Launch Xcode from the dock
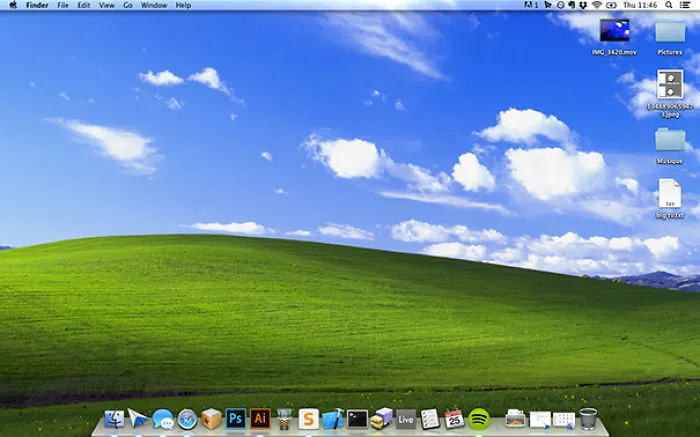The width and height of the screenshot is (700, 437). [333, 419]
